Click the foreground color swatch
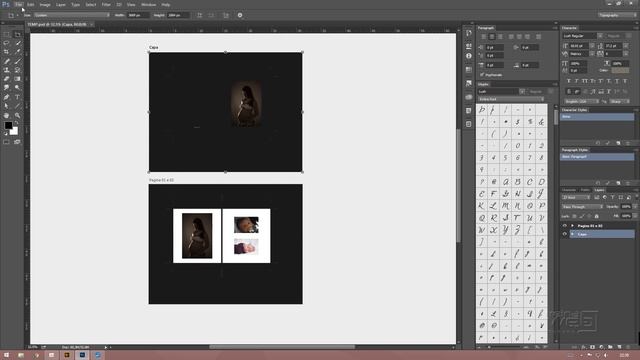The width and height of the screenshot is (640, 360). coord(8,126)
